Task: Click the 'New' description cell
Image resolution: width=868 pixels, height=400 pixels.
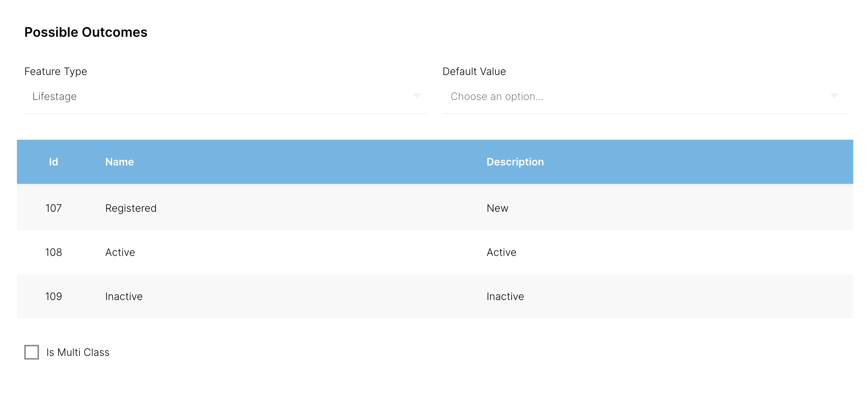Action: pyautogui.click(x=497, y=208)
